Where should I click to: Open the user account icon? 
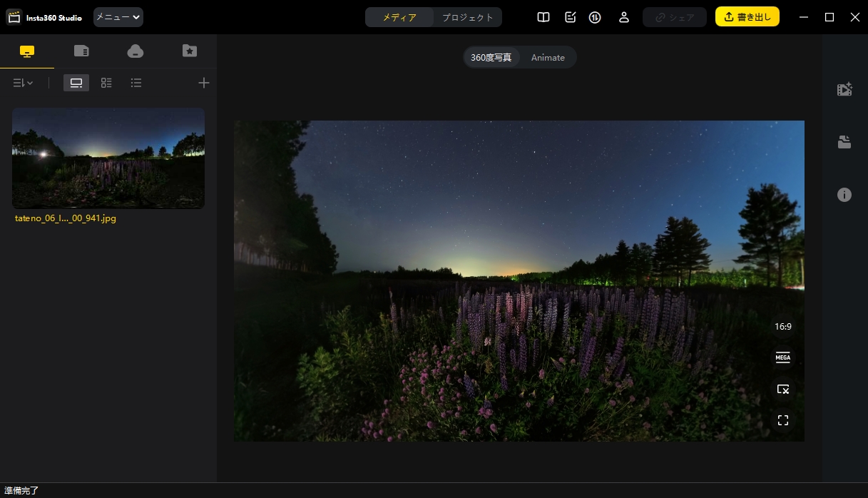point(623,16)
